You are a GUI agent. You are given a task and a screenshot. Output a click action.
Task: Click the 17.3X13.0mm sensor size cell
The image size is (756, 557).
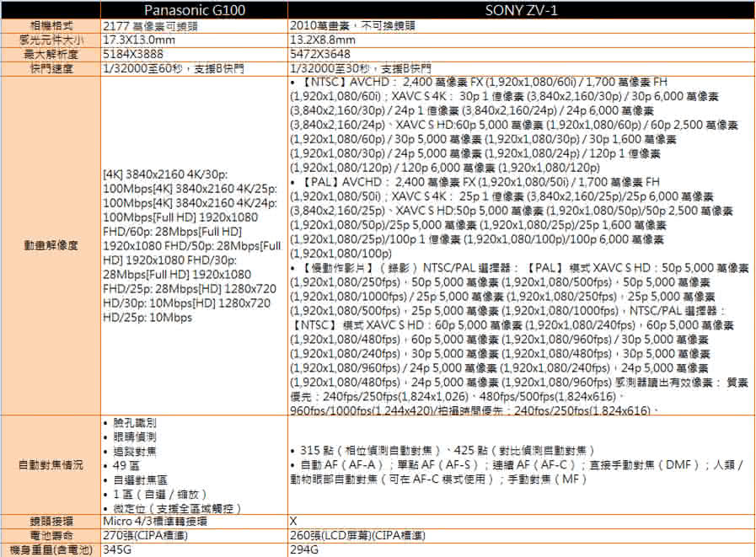(139, 40)
